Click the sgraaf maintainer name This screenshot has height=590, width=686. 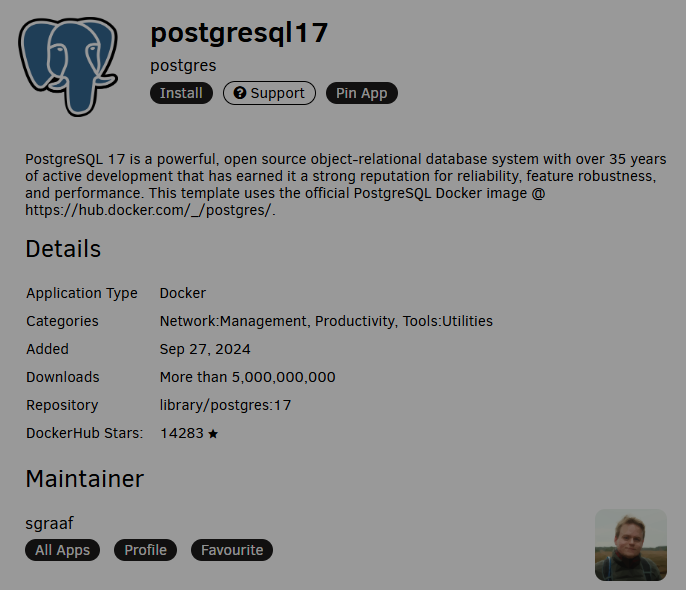pos(49,524)
